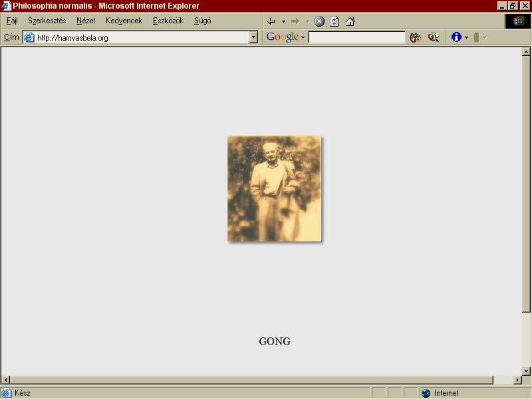Open the Google toolbar blue info icon

tap(456, 37)
